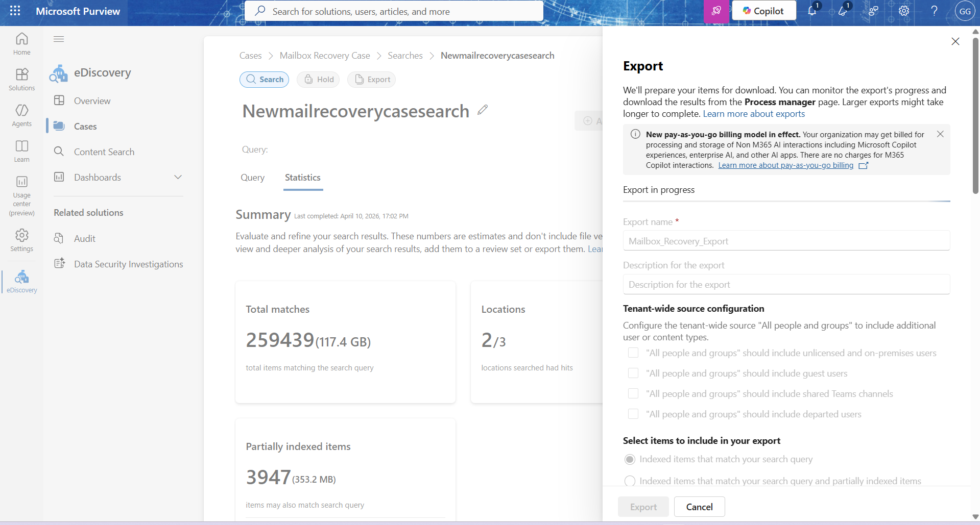Open the help question mark icon

[x=934, y=11]
